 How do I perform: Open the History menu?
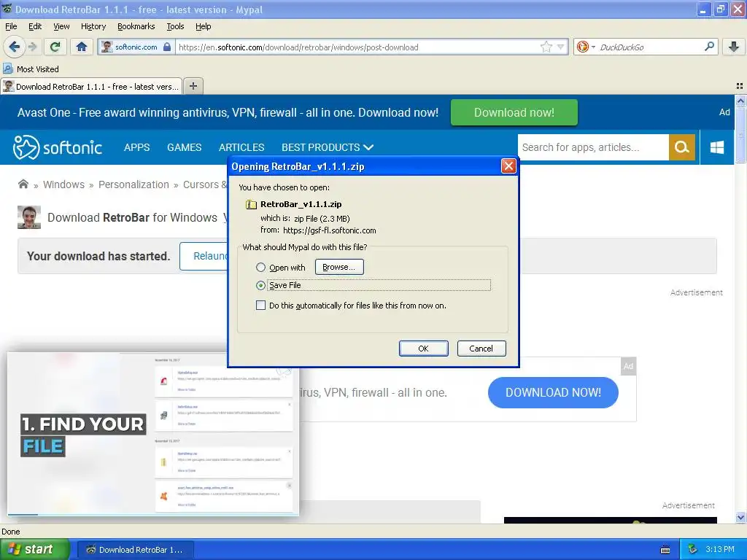[93, 26]
